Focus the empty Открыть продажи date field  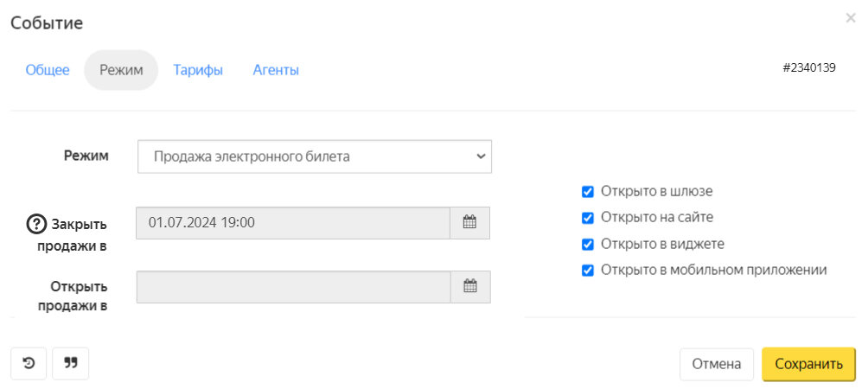coord(293,287)
